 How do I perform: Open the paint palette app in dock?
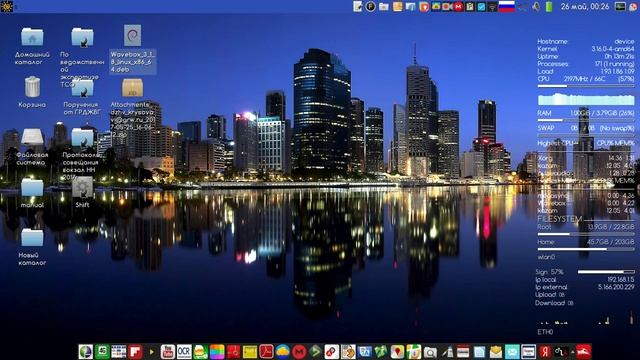[348, 352]
